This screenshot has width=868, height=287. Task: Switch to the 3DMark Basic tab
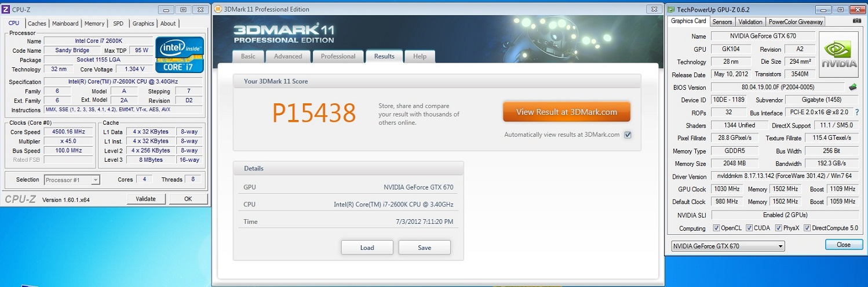point(248,56)
